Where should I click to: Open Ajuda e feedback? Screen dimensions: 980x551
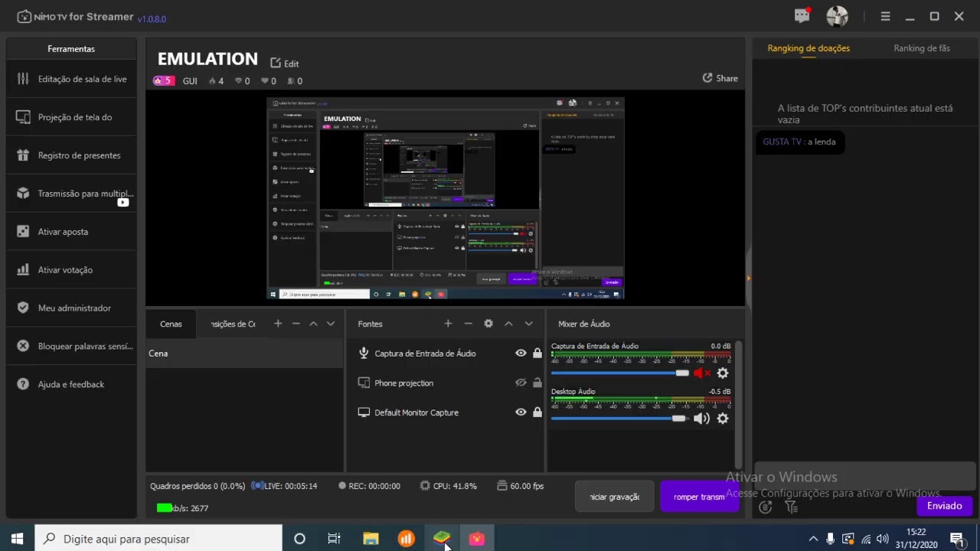tap(71, 385)
